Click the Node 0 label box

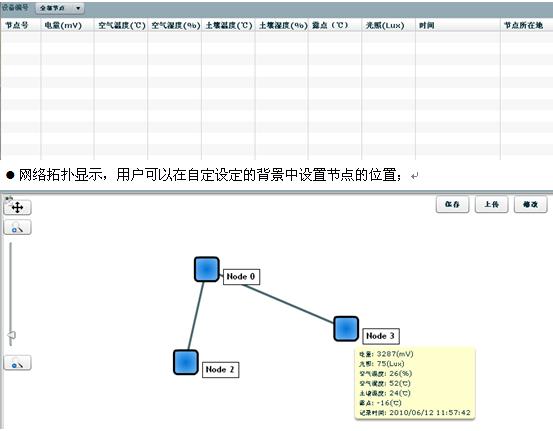[x=241, y=277]
